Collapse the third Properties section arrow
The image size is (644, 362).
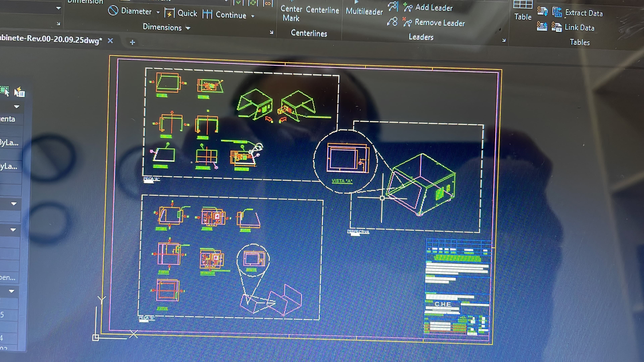(x=13, y=230)
